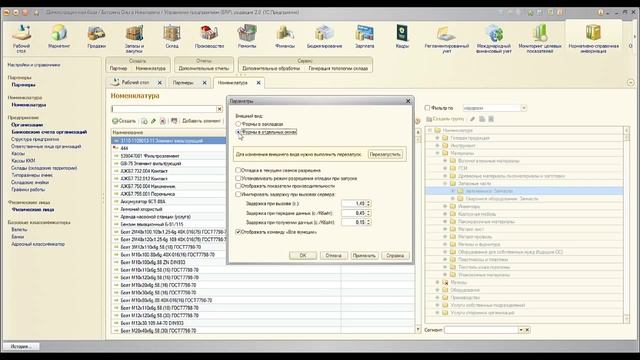This screenshot has height=360, width=640.
Task: Close the Рабочий стол tab
Action: 160,82
